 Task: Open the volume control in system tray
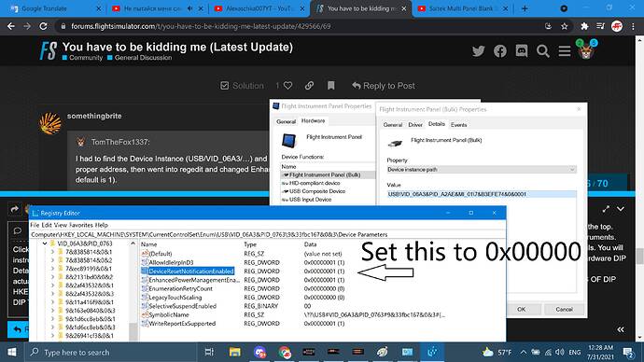[x=559, y=352]
